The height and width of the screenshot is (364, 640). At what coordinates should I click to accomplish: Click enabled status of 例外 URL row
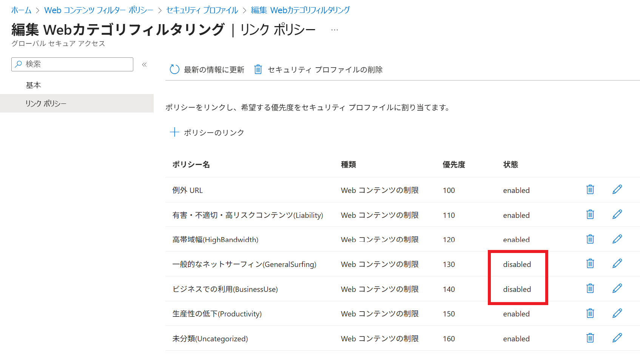516,190
